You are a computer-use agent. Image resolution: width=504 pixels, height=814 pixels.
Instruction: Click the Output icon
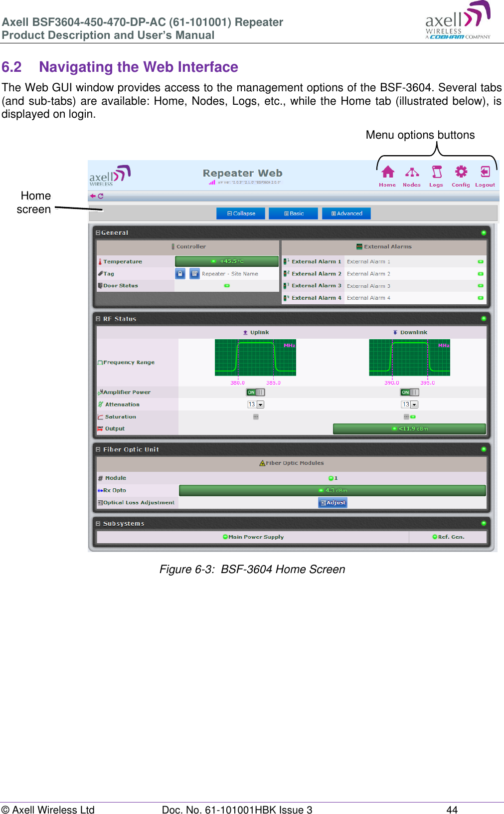[x=100, y=428]
